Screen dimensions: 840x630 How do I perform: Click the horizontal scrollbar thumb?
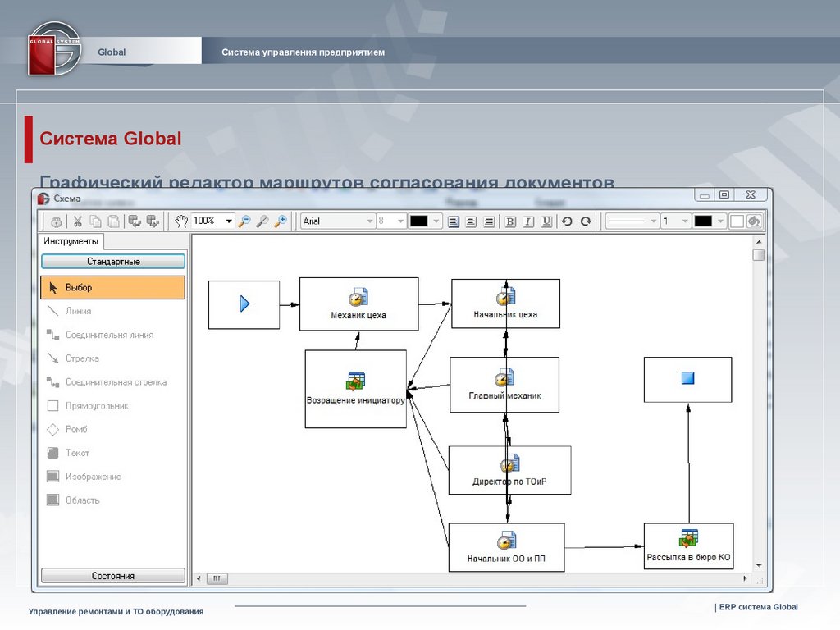(217, 578)
